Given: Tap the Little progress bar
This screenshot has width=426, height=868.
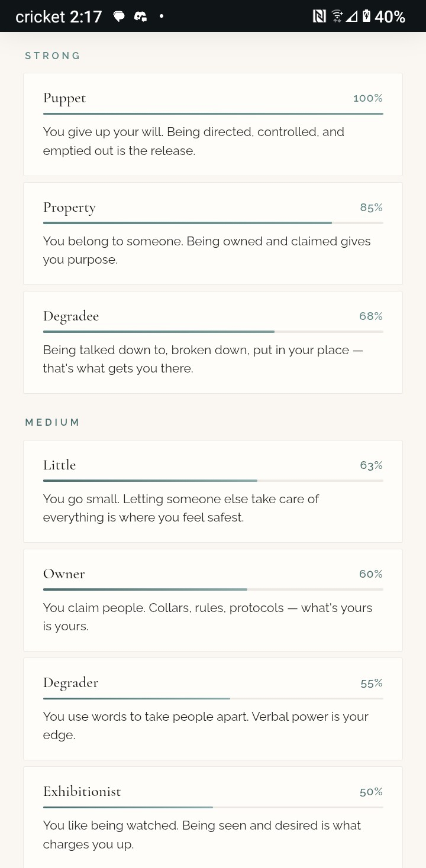Looking at the screenshot, I should (x=213, y=481).
